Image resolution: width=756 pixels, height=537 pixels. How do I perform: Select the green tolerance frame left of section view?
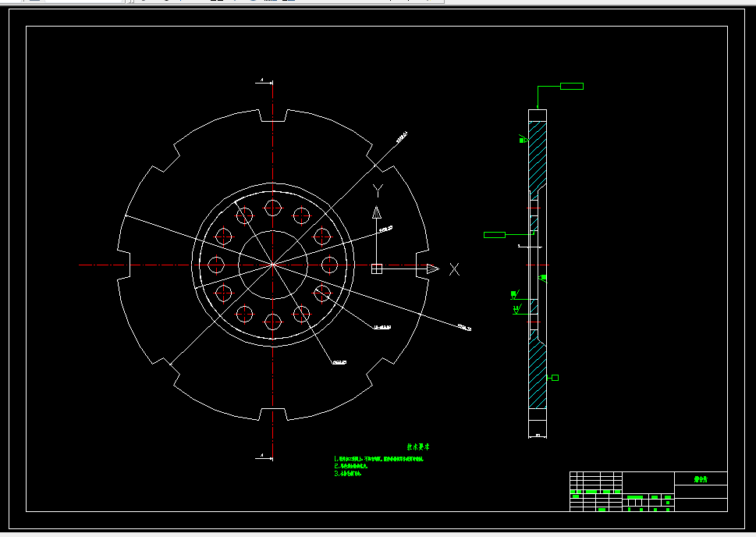[495, 235]
